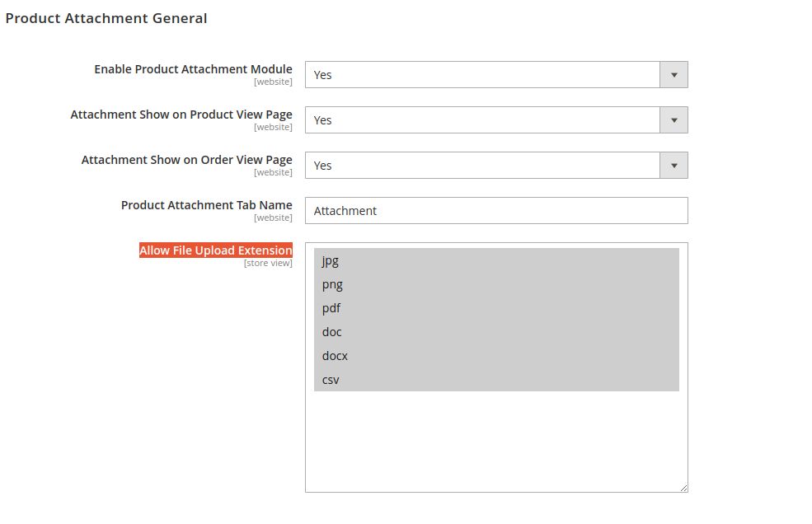This screenshot has width=812, height=524.
Task: Open Attachment Show on Order View Page select
Action: [x=496, y=166]
